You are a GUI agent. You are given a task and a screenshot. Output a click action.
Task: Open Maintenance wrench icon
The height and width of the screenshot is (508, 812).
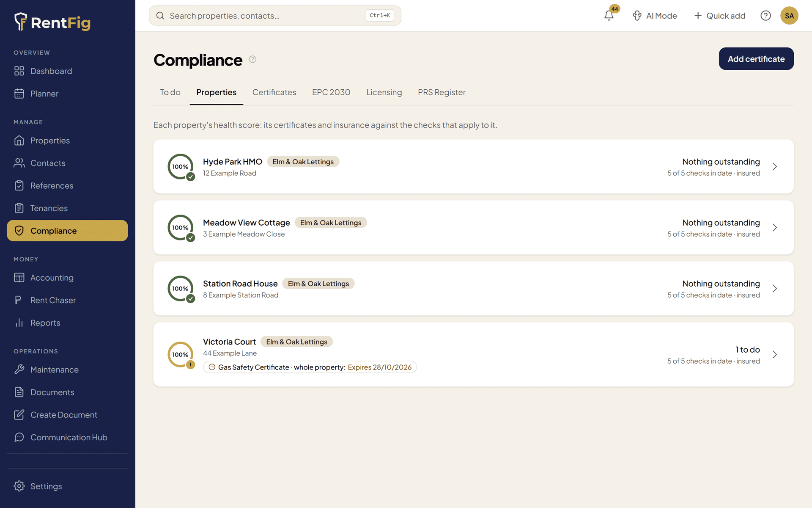point(19,370)
